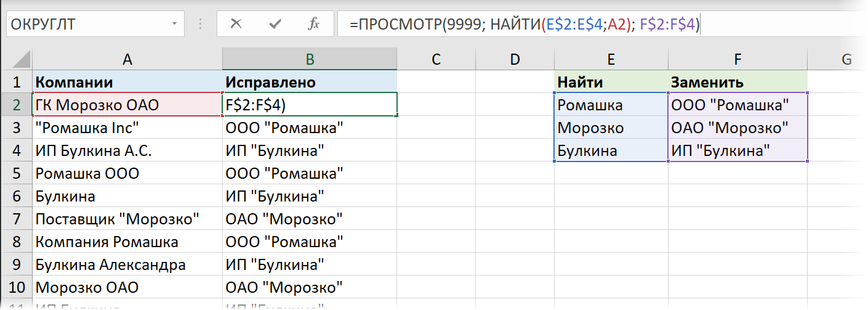
Task: Click ООО "Ромашка" in cell B3
Action: click(310, 128)
